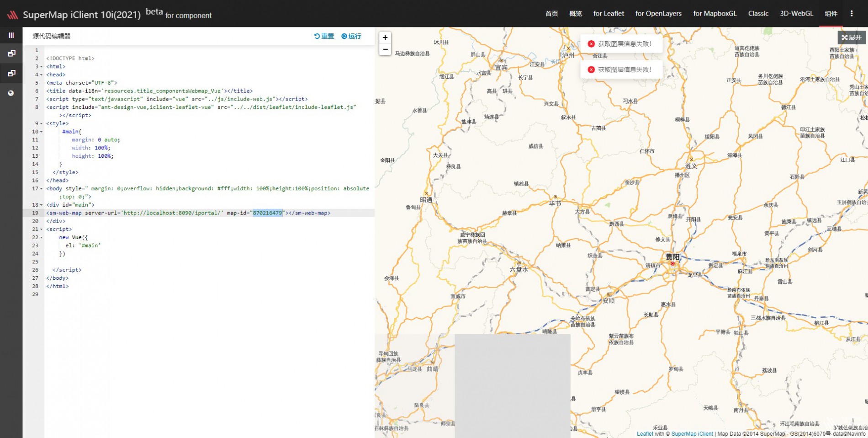Click the include-web.js script line
The image size is (868, 438).
pos(177,99)
